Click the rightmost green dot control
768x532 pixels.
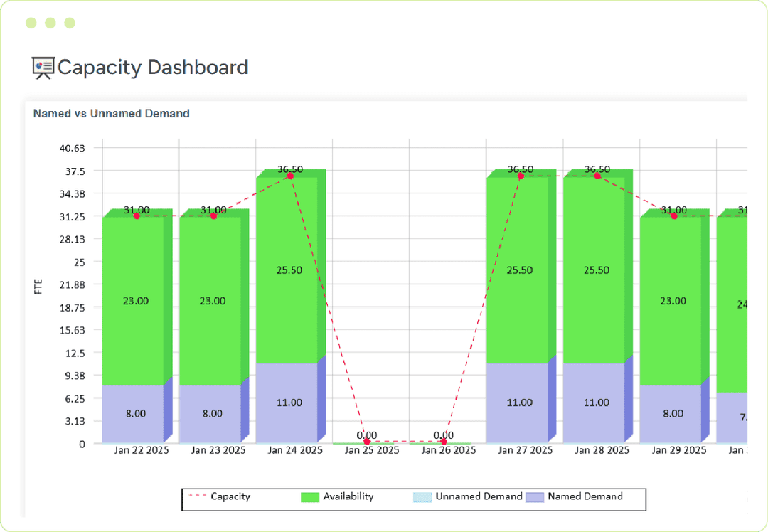(x=68, y=23)
